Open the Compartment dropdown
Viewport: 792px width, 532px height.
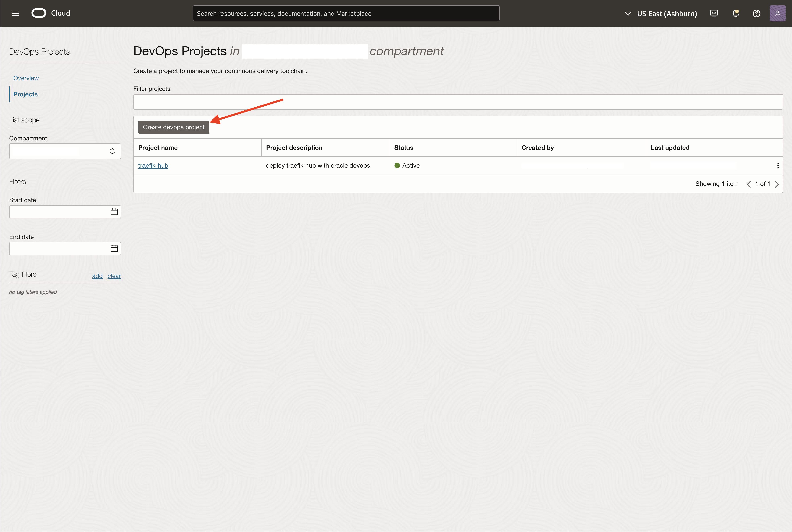65,151
